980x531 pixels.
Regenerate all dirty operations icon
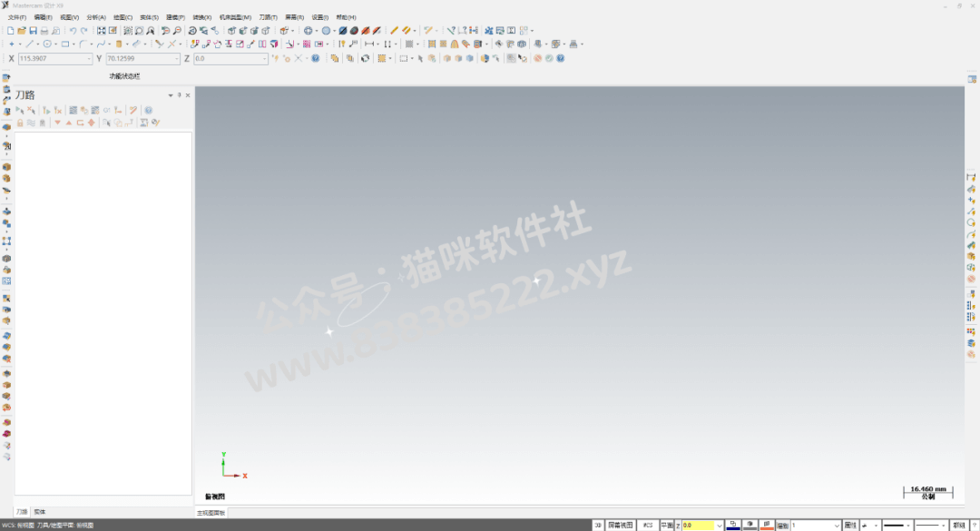(58, 110)
